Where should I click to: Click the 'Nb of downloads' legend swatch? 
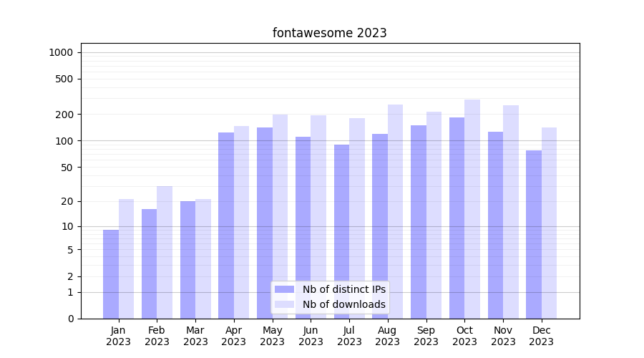(285, 304)
